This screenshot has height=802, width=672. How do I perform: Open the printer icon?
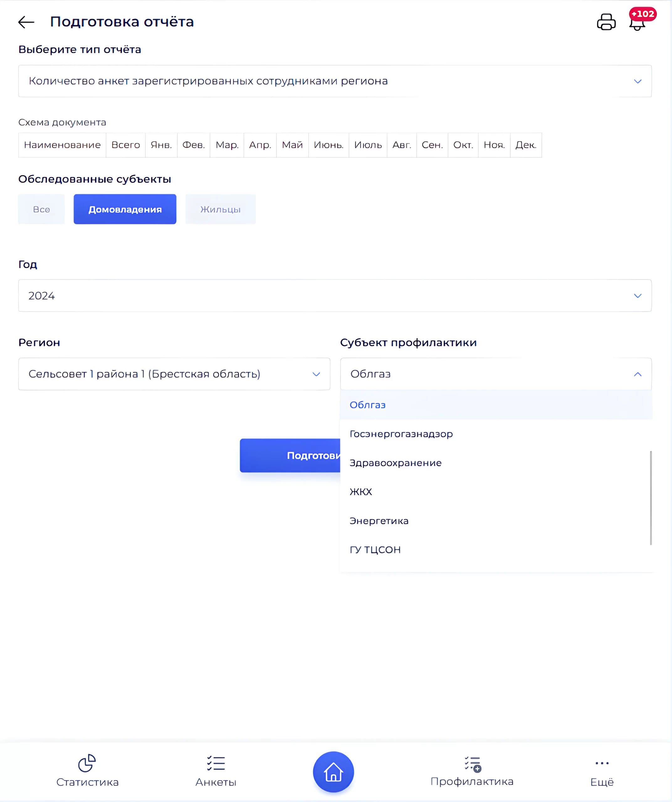(x=606, y=22)
